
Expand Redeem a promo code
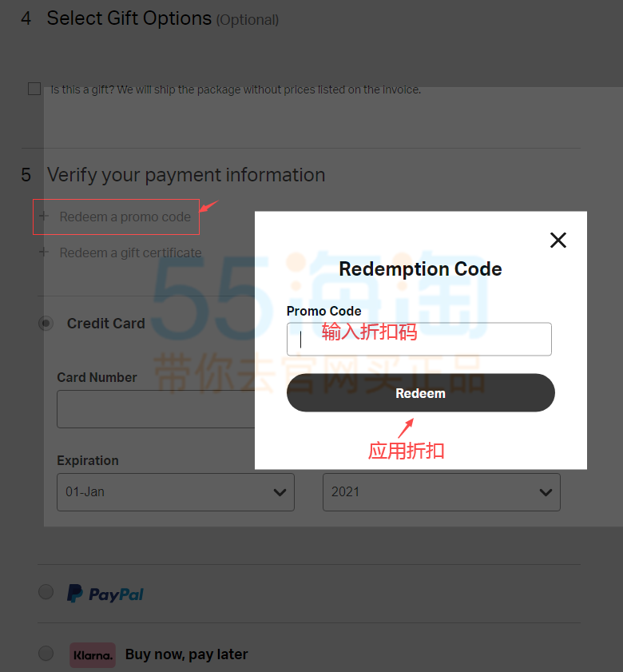(x=125, y=217)
